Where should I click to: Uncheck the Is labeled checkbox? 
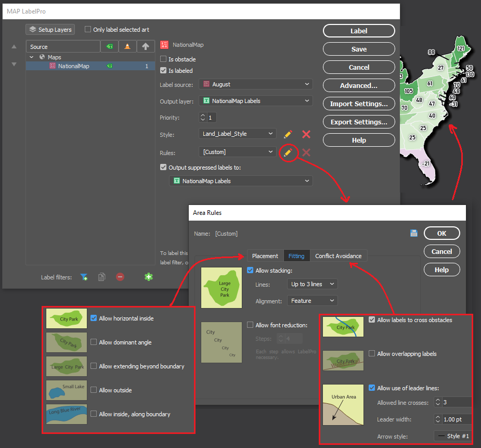[x=163, y=70]
